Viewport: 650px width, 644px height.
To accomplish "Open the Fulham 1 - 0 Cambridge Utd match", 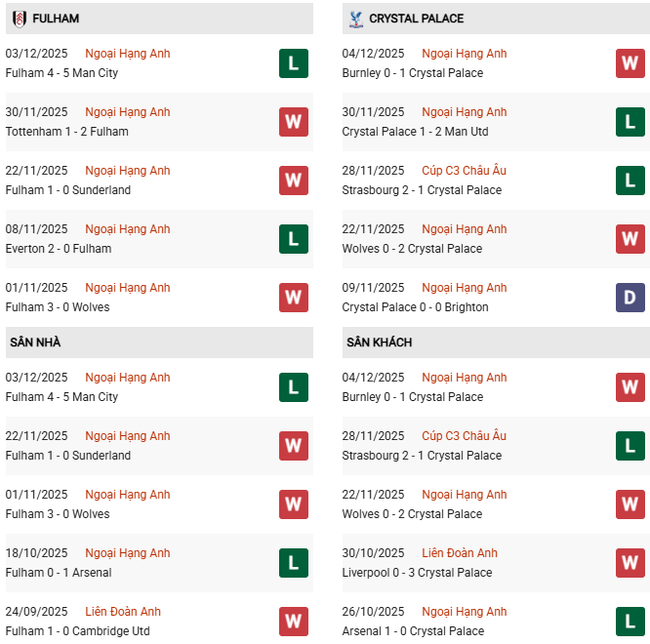I will click(77, 631).
